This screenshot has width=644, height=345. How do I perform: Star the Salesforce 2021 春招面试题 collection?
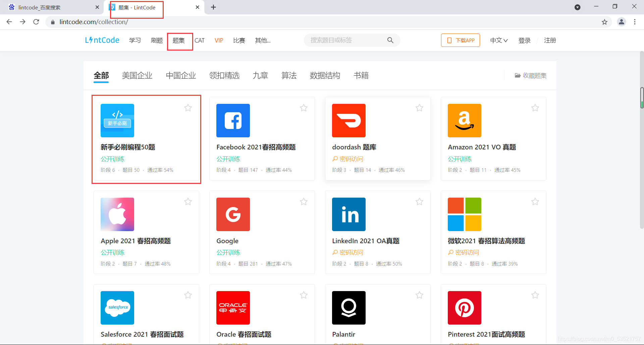(188, 295)
